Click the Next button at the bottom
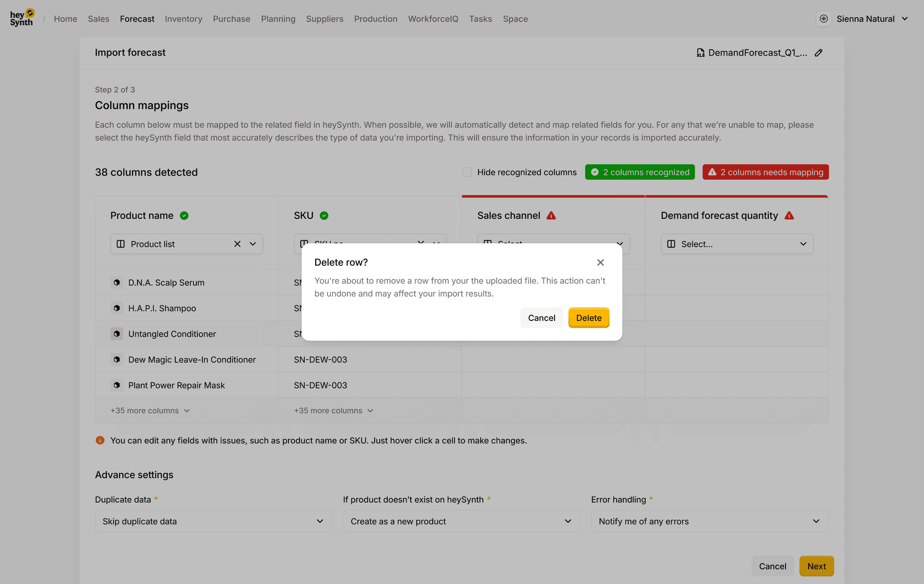 816,566
